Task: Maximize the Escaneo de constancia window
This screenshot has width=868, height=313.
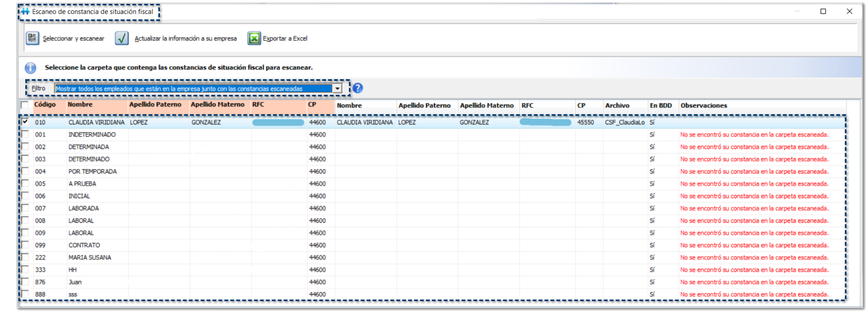Action: pyautogui.click(x=823, y=11)
